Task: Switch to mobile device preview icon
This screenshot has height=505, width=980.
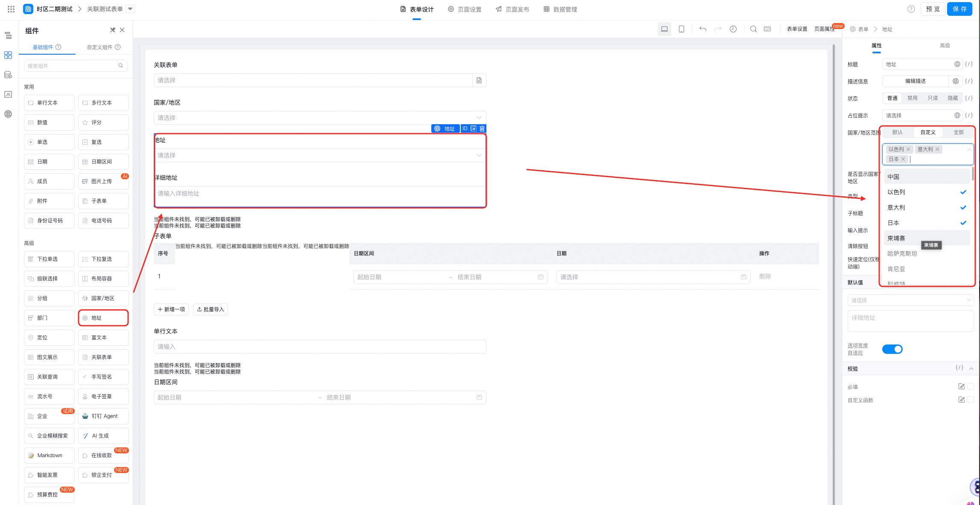Action: (x=682, y=29)
